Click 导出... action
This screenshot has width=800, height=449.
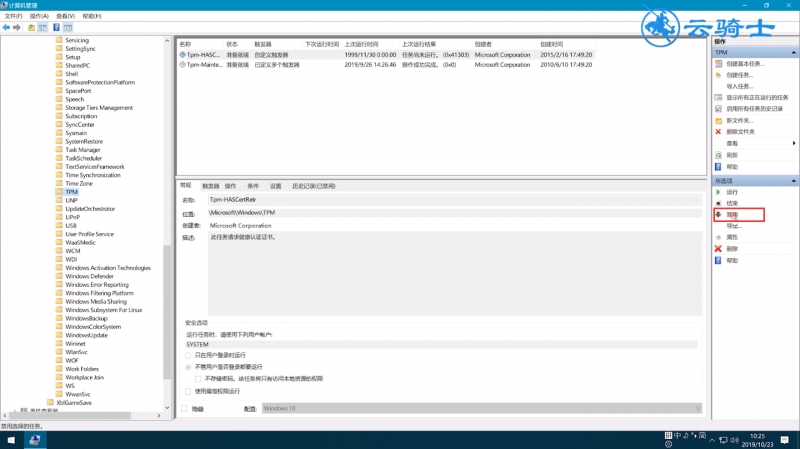(x=734, y=226)
